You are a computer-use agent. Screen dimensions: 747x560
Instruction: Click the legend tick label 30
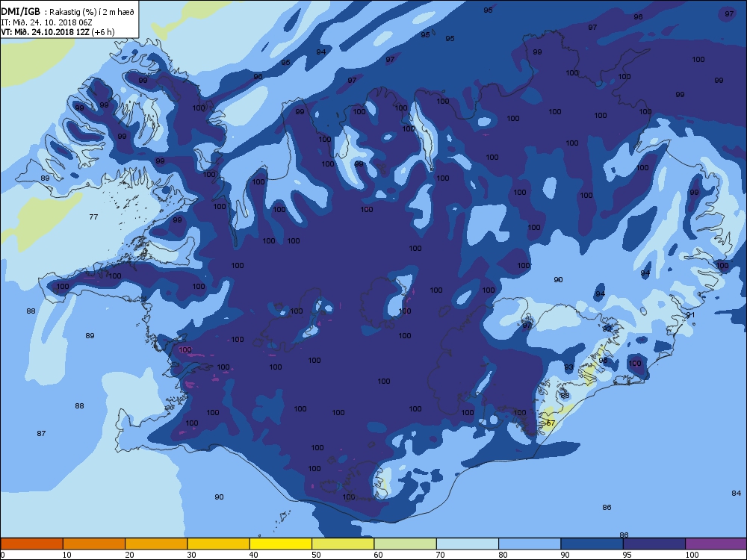tap(191, 555)
